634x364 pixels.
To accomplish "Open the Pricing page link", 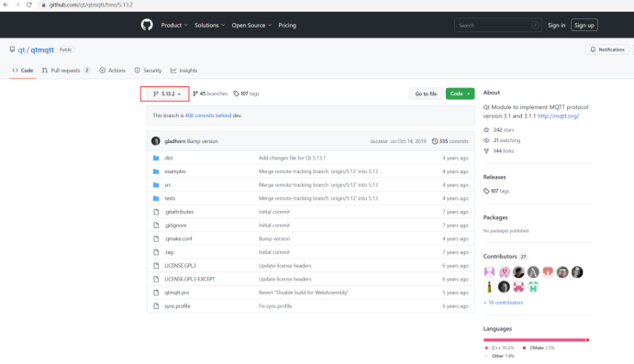I will (x=287, y=25).
